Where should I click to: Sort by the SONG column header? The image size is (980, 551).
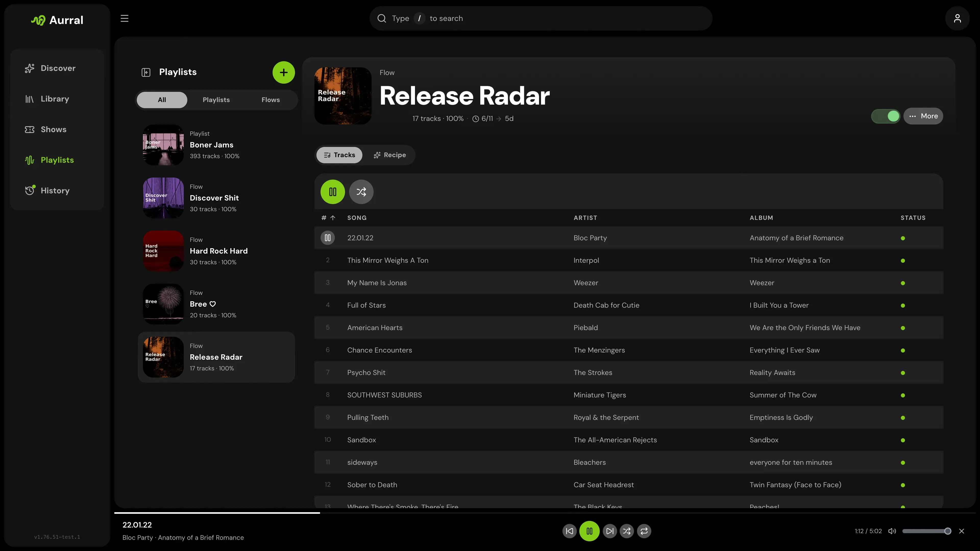357,218
